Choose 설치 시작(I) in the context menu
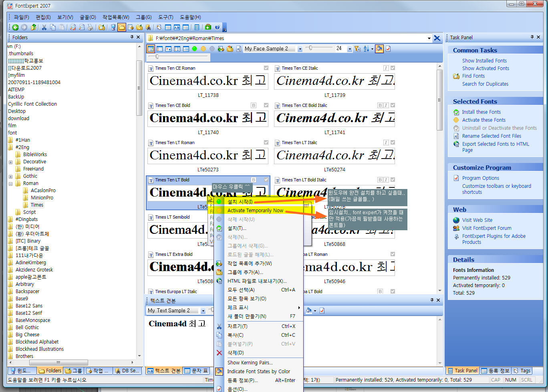The height and width of the screenshot is (392, 548). pos(259,201)
